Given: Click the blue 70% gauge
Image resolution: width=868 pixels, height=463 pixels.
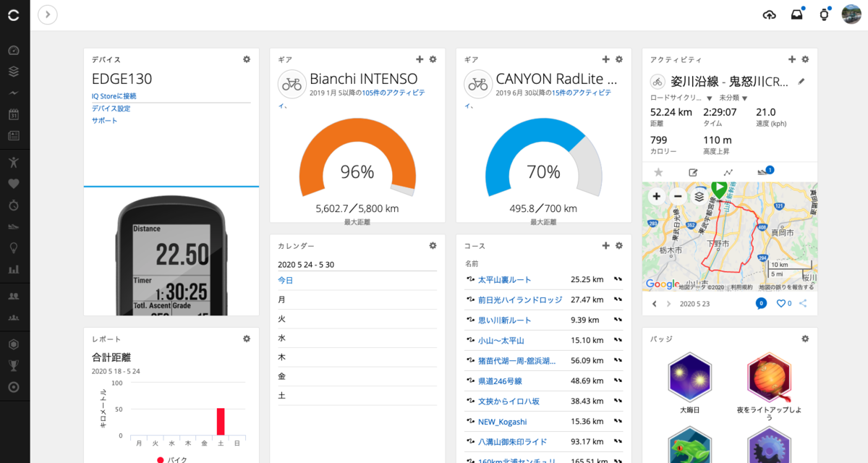Looking at the screenshot, I should 543,158.
